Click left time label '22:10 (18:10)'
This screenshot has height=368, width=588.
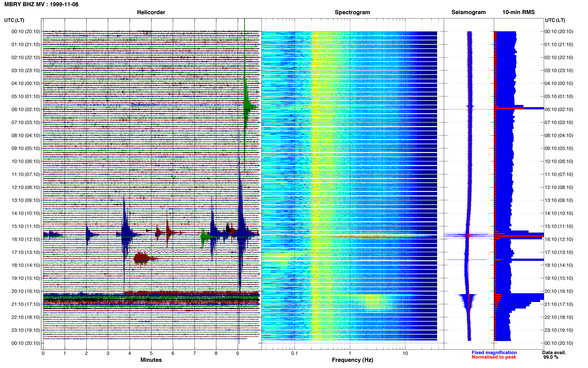point(26,317)
